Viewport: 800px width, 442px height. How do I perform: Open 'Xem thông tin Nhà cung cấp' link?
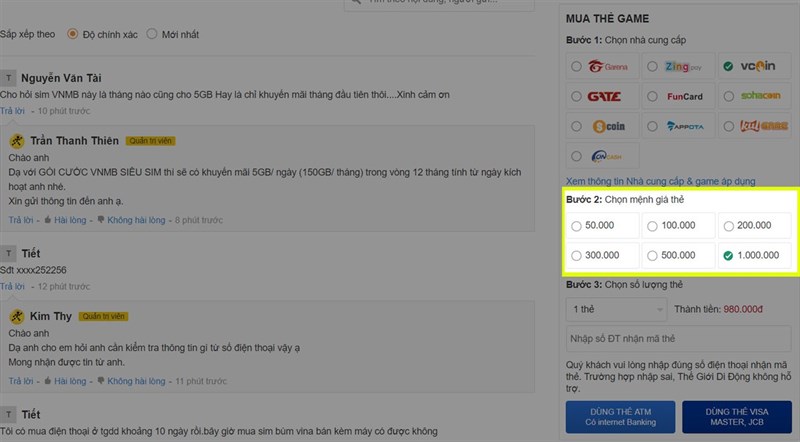(x=660, y=181)
